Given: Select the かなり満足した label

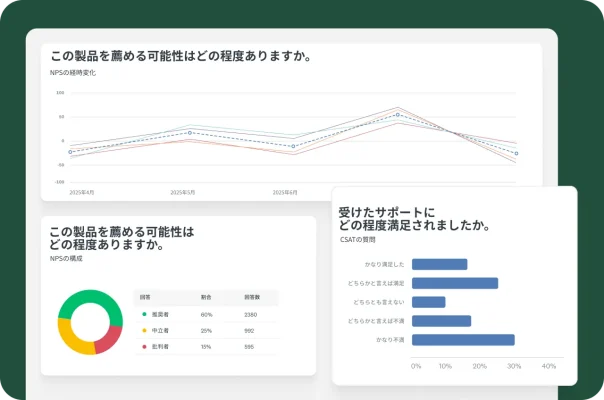Looking at the screenshot, I should pyautogui.click(x=384, y=264).
